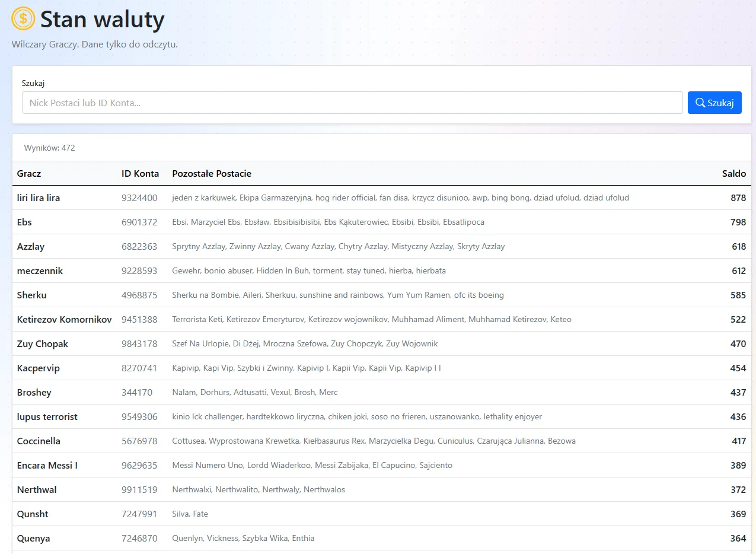Select the meczennik player entry
This screenshot has width=756, height=554.
[x=40, y=271]
